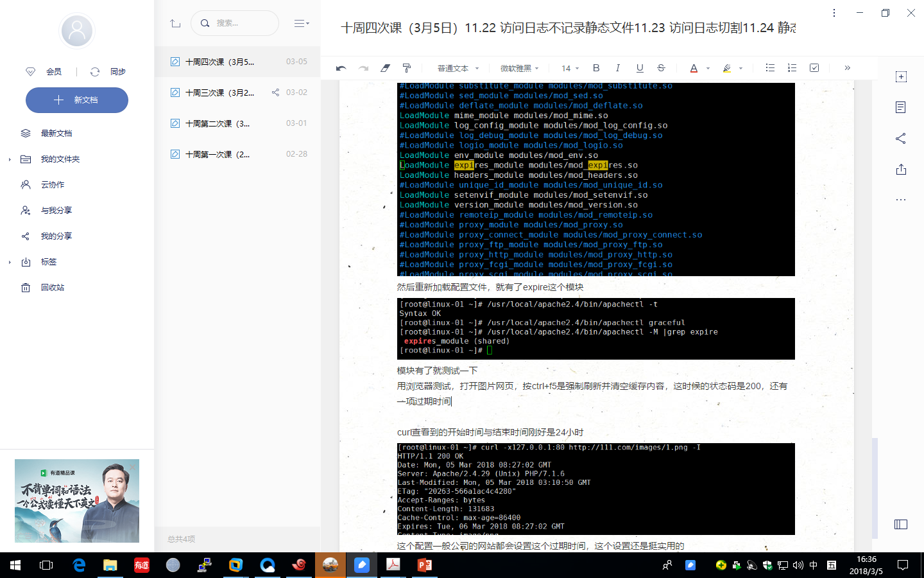Open the red 有道 app from taskbar
This screenshot has height=578, width=924.
142,565
